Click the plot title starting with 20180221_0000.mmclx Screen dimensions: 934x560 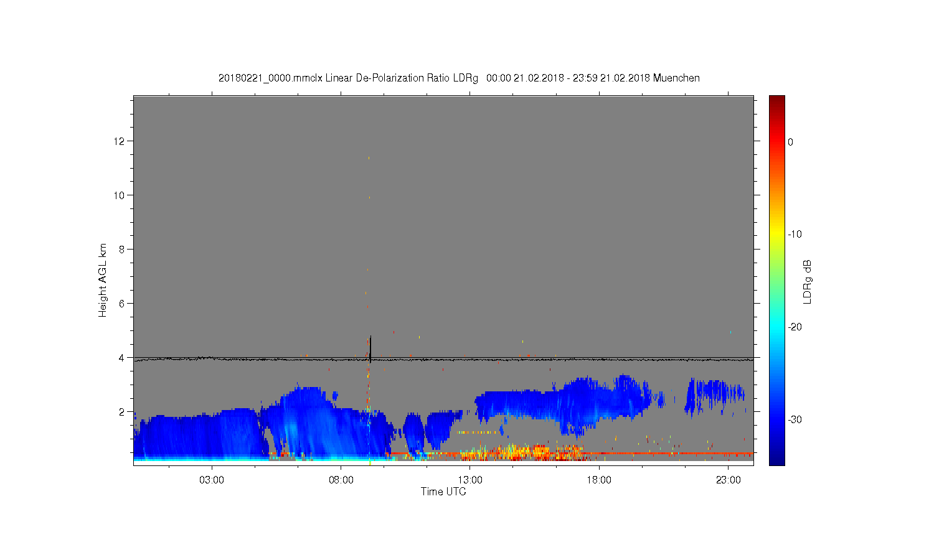[459, 78]
